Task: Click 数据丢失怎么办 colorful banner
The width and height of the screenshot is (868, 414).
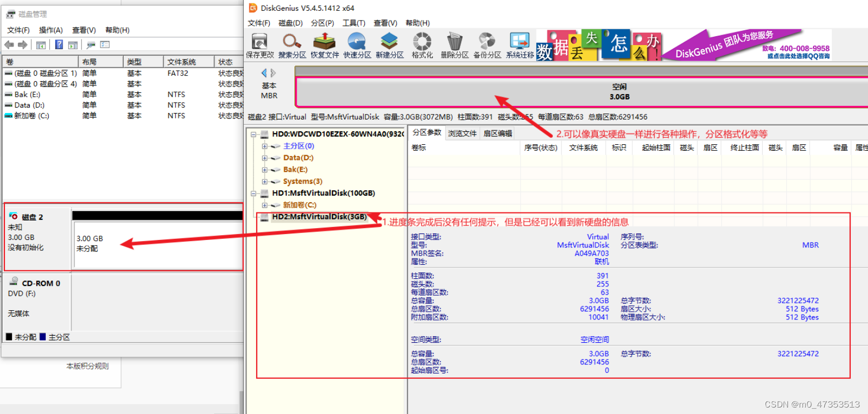Action: pyautogui.click(x=599, y=45)
